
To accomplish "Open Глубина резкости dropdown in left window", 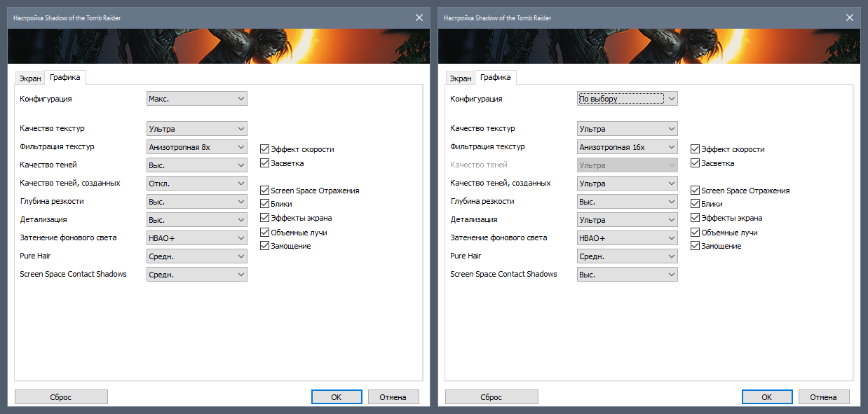I will (197, 202).
